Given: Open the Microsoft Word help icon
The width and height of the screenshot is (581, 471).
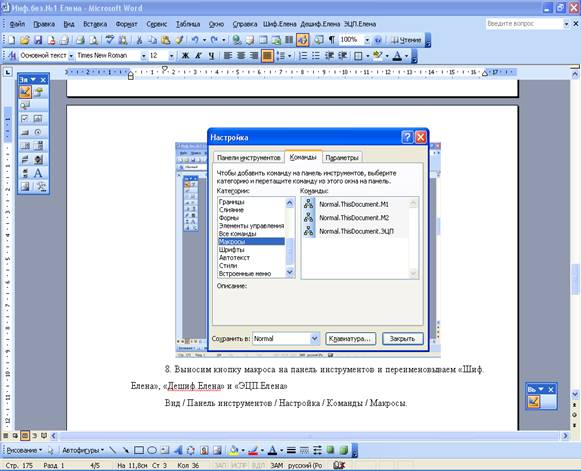Looking at the screenshot, I should (378, 40).
